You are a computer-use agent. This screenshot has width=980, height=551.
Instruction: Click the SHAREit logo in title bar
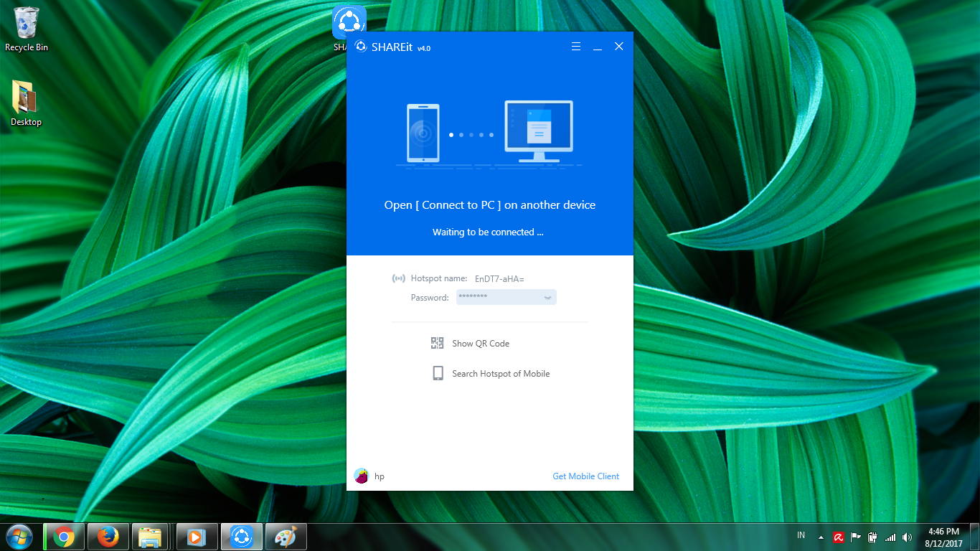click(x=361, y=47)
